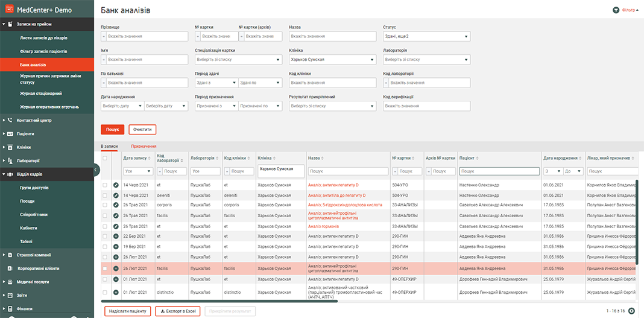Check the box for first 14 Черв 2021 row

106,185
